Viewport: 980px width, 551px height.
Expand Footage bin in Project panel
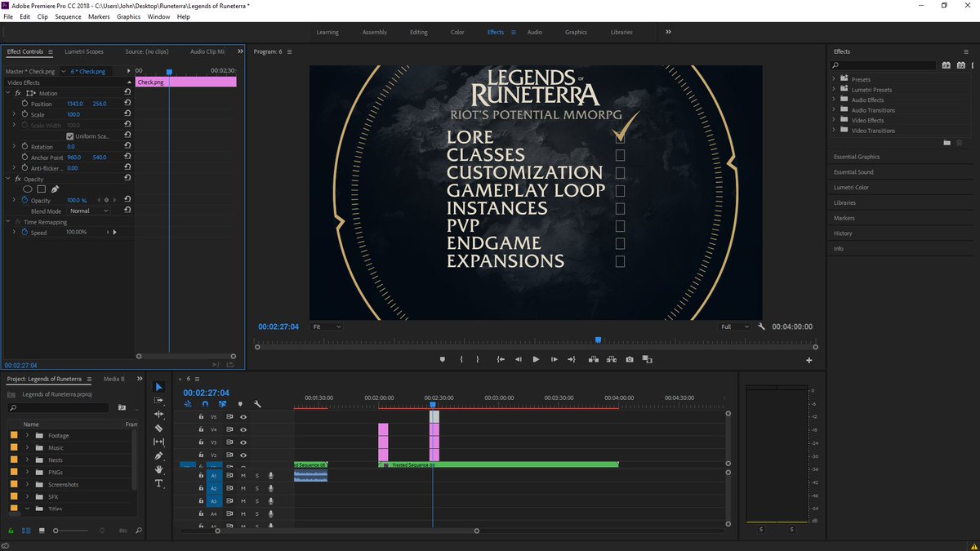tap(28, 435)
